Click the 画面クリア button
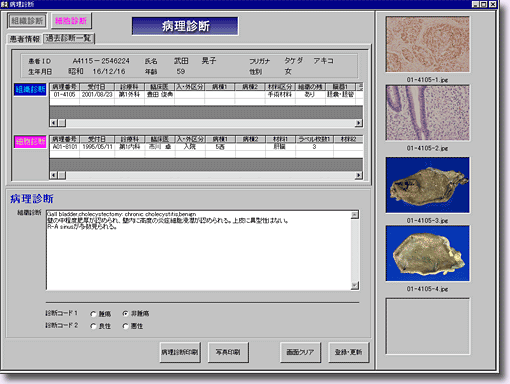Screen dimensions: 510x384 [x=300, y=352]
